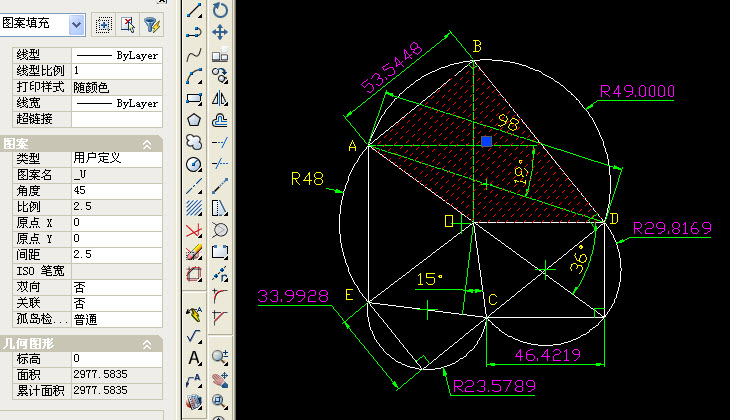Collapse the 图案 section

point(147,145)
